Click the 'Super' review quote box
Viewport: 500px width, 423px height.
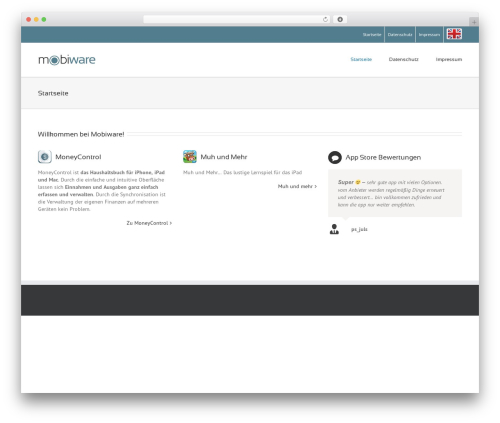point(395,193)
